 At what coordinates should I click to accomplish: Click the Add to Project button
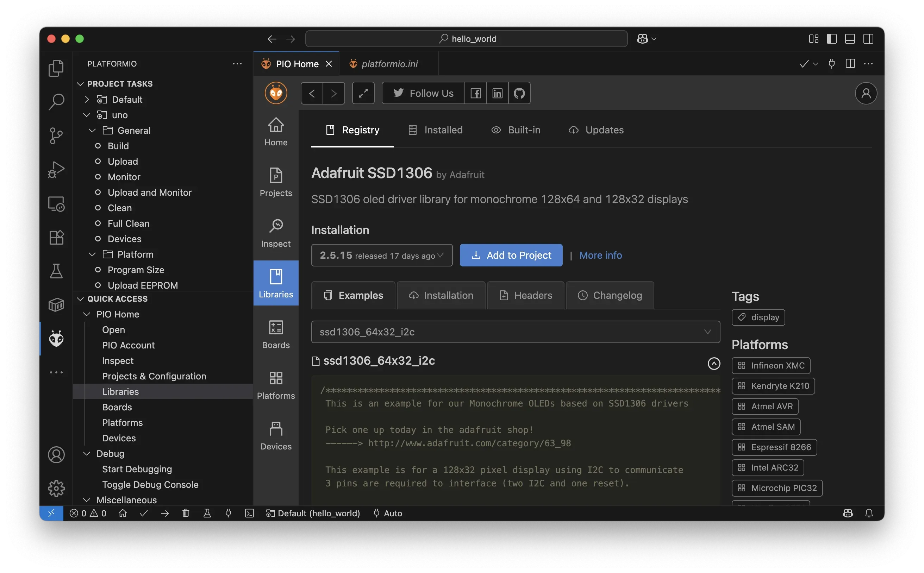pos(511,255)
